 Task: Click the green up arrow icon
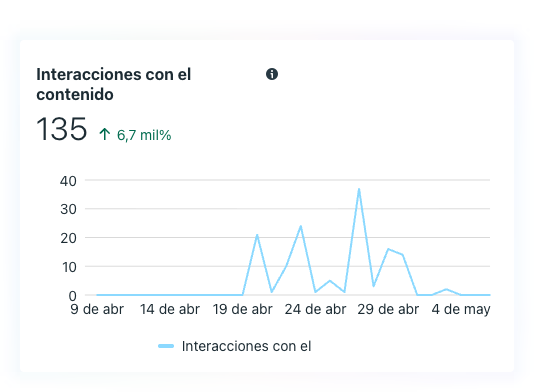(105, 134)
